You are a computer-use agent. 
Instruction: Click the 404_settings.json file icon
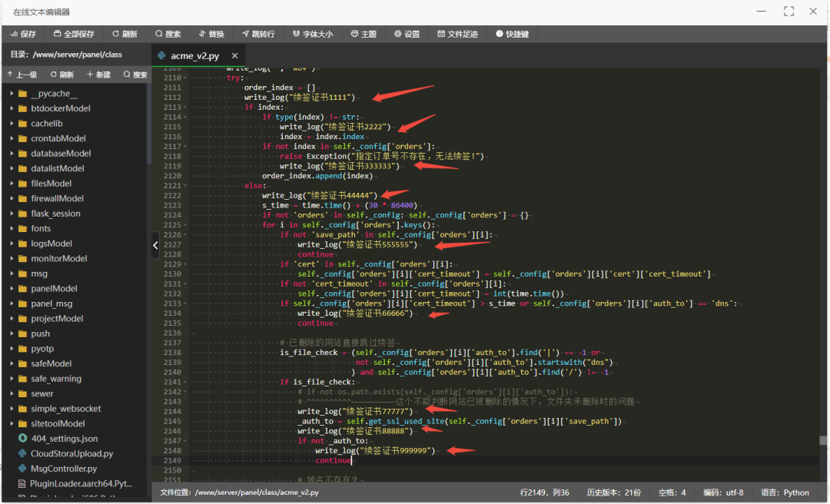[22, 439]
